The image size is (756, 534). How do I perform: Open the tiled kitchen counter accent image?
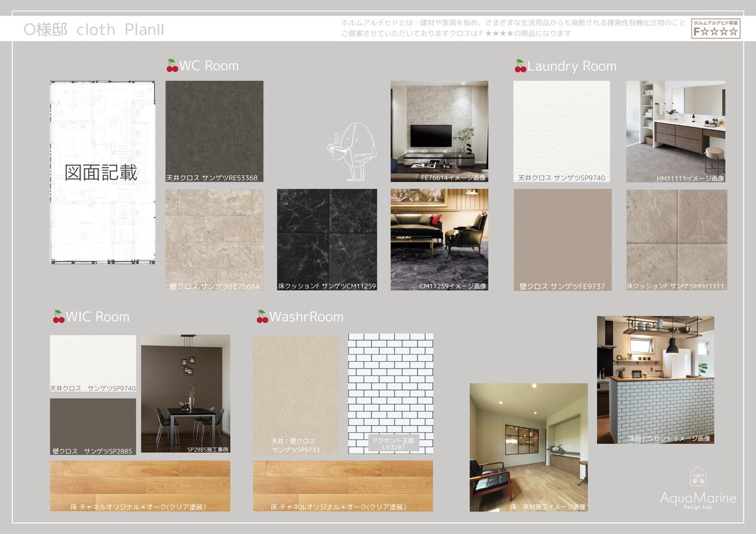[656, 380]
